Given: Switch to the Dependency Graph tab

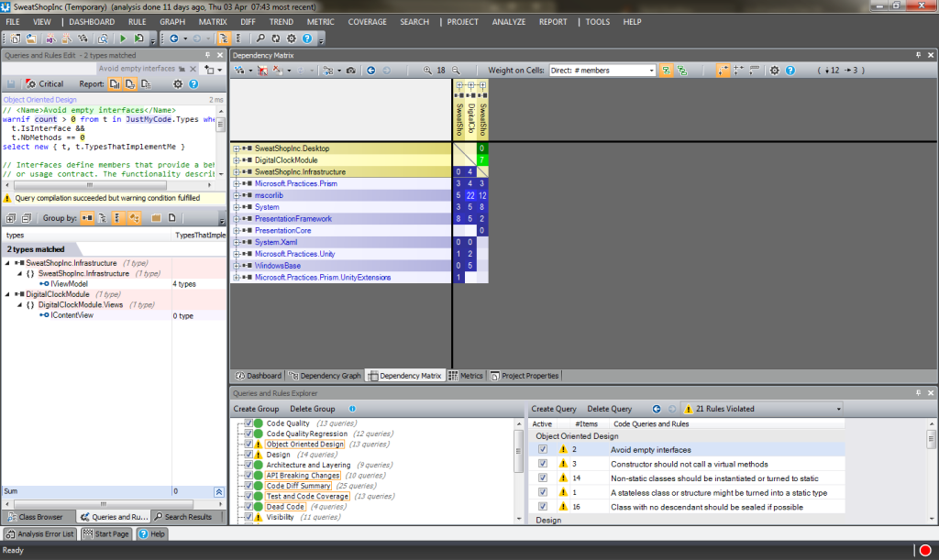Looking at the screenshot, I should pyautogui.click(x=326, y=376).
